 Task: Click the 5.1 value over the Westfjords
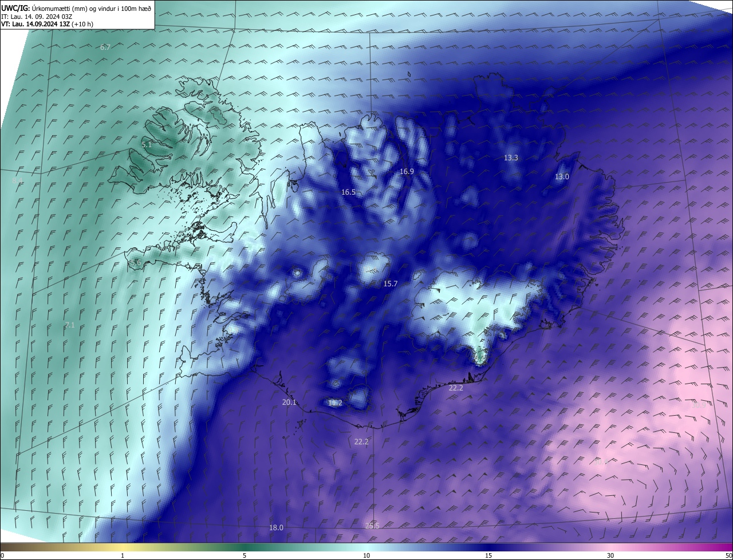pos(147,145)
